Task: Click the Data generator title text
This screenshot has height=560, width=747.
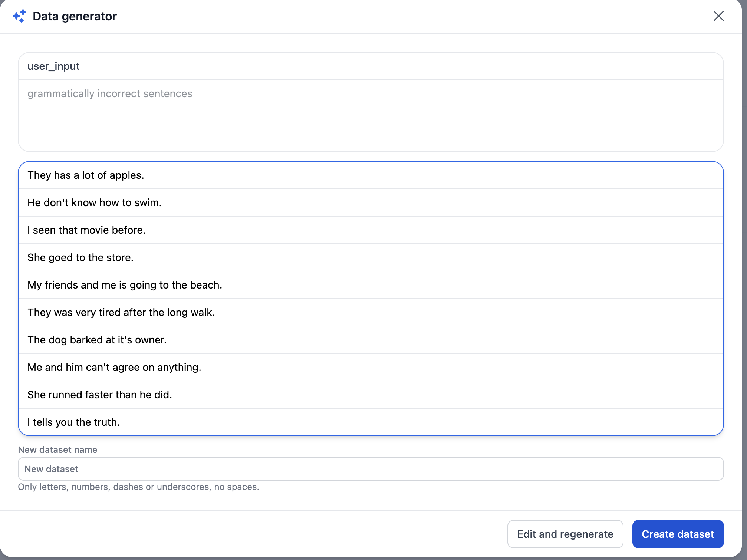Action: (75, 16)
